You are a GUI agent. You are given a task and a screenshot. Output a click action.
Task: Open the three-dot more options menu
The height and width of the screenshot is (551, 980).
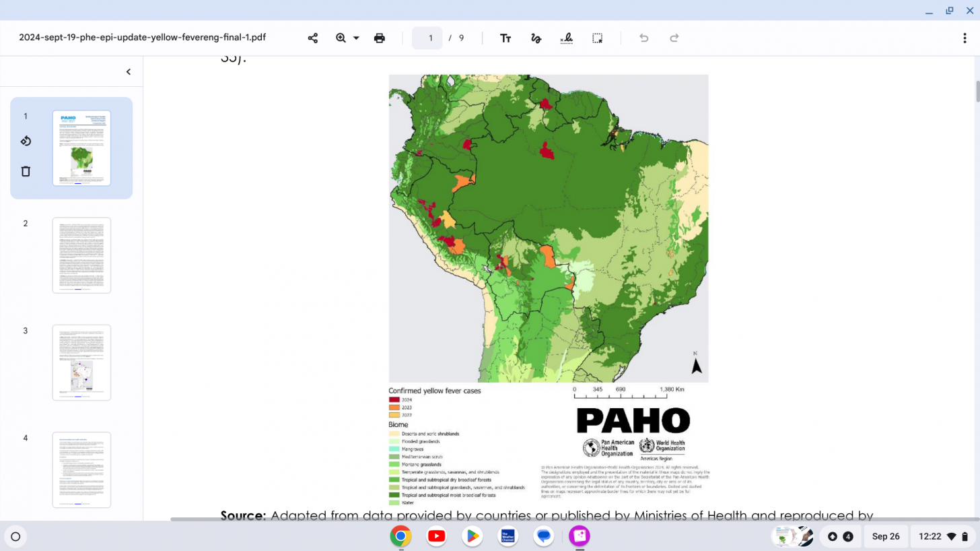pos(965,38)
